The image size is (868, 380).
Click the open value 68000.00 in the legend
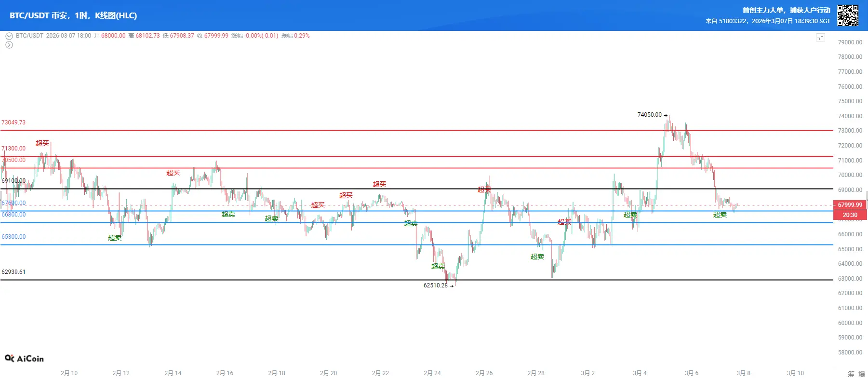113,36
